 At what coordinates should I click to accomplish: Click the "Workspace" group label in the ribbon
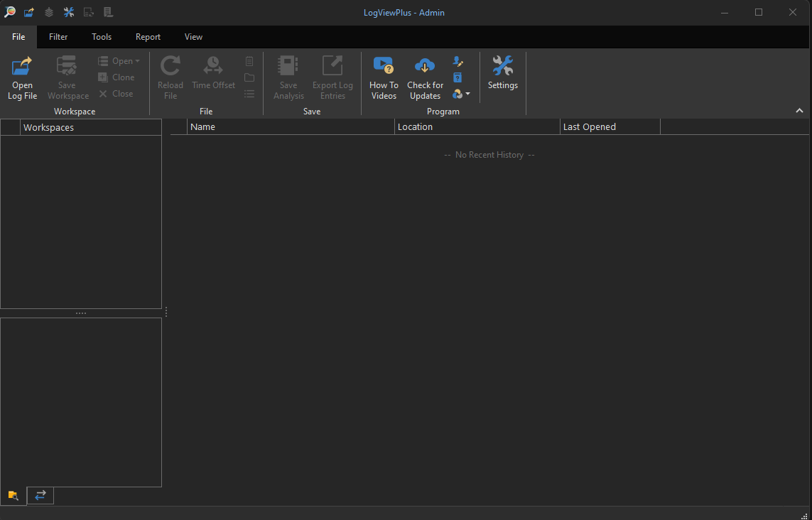click(x=75, y=112)
